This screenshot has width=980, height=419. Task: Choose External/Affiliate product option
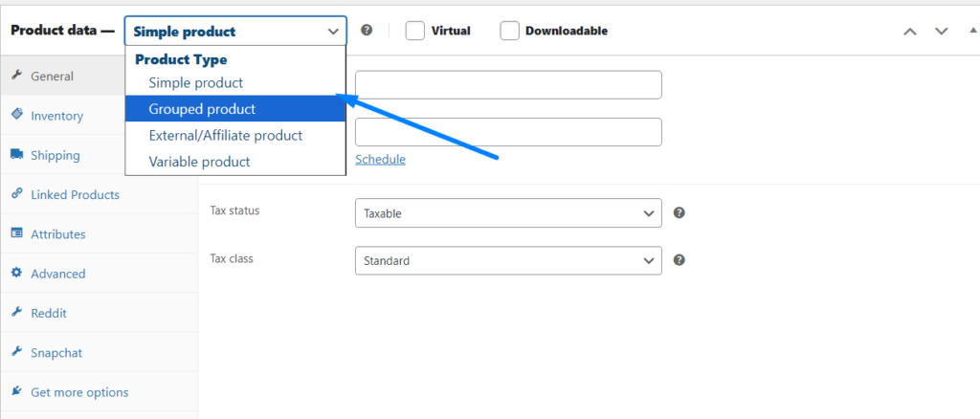pyautogui.click(x=235, y=136)
